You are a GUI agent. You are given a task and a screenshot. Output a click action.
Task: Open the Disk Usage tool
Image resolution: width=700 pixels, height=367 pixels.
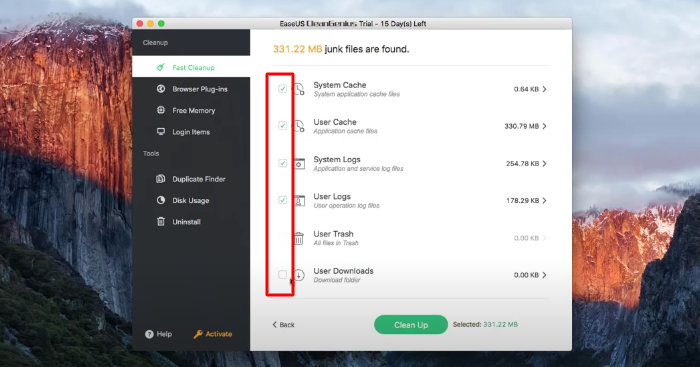[191, 200]
